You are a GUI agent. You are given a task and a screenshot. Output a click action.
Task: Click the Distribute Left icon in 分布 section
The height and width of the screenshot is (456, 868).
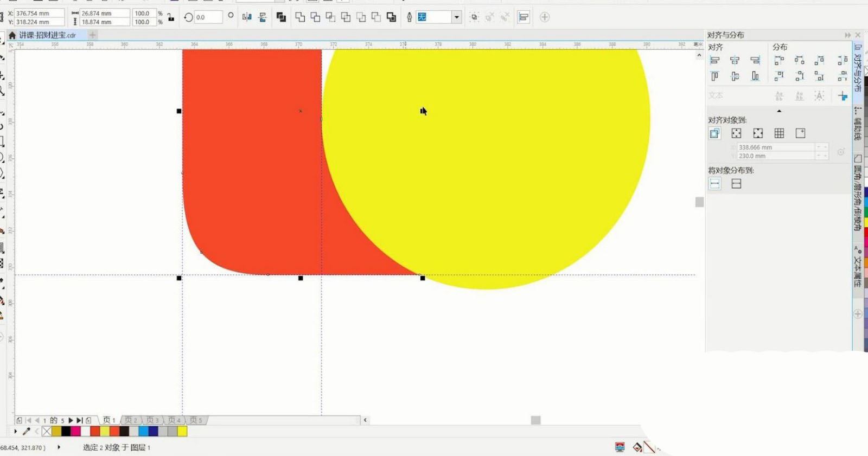(x=779, y=61)
